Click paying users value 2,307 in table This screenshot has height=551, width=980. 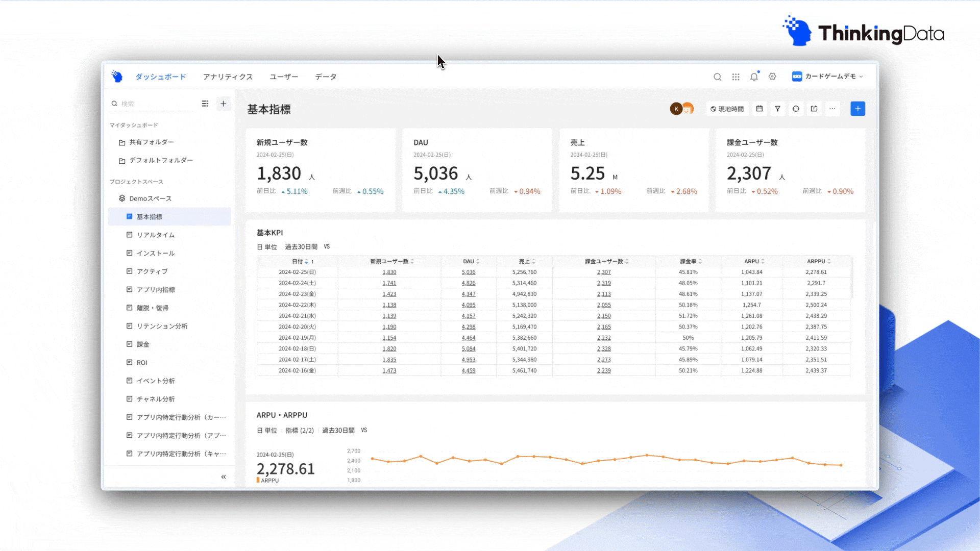[x=604, y=272]
